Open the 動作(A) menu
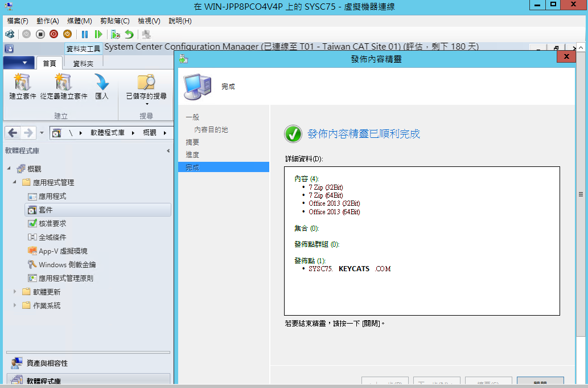Image resolution: width=588 pixels, height=388 pixels. pos(48,21)
